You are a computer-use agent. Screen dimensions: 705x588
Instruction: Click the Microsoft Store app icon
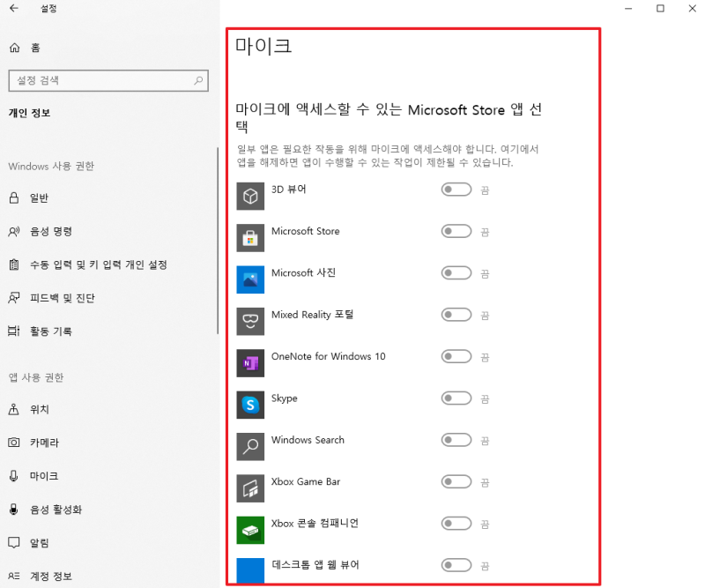pyautogui.click(x=250, y=238)
